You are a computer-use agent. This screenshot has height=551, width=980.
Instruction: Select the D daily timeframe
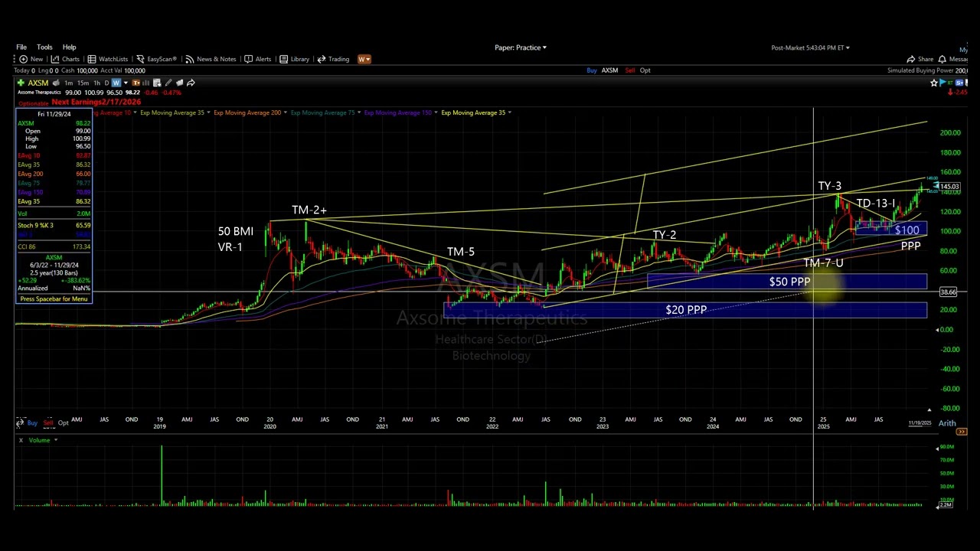tap(106, 83)
